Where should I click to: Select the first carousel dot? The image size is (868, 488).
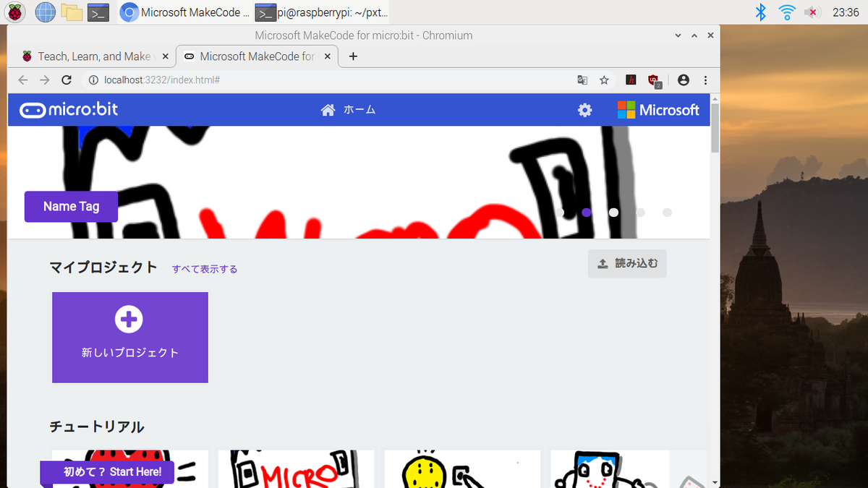point(560,213)
